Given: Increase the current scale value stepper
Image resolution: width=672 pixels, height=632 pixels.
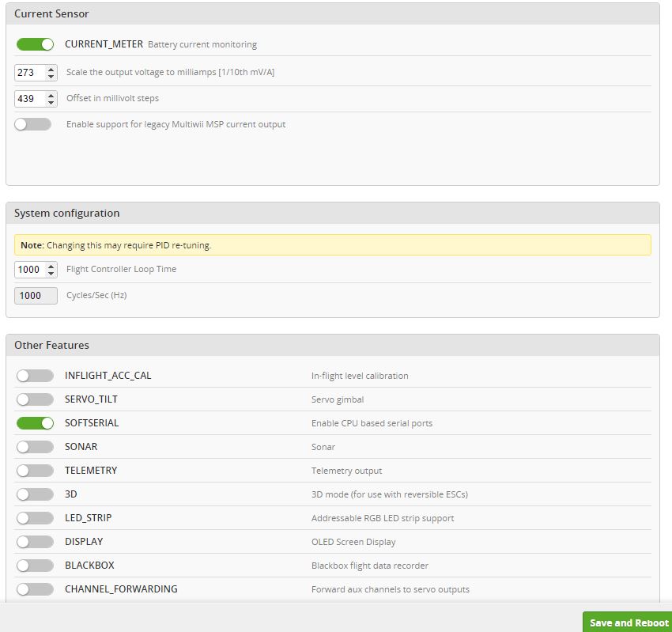Looking at the screenshot, I should (51, 69).
